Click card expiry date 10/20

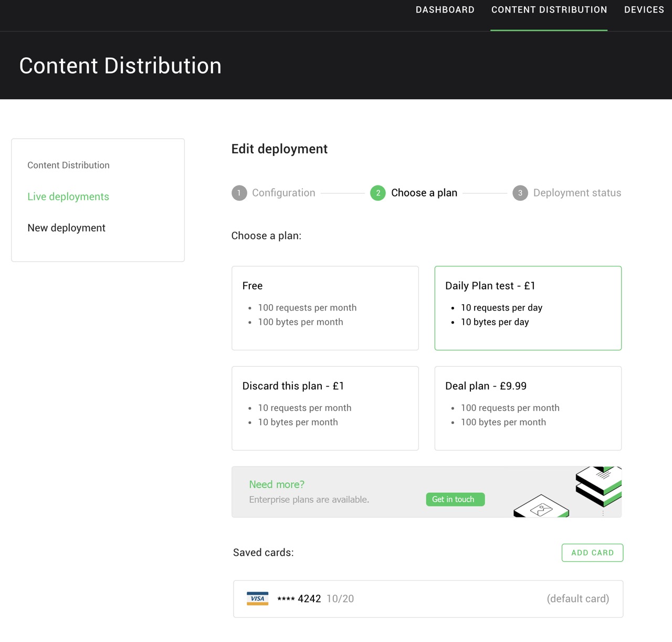(x=340, y=598)
